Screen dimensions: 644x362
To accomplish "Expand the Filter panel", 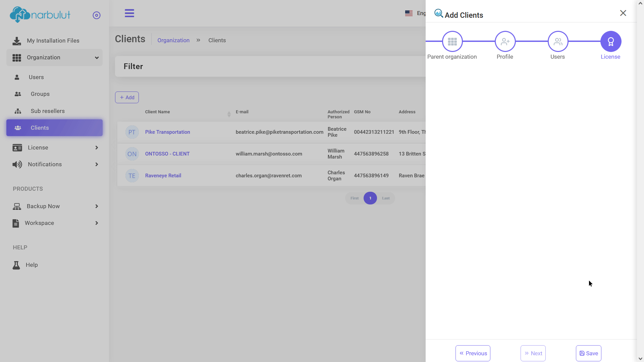I will [x=270, y=66].
